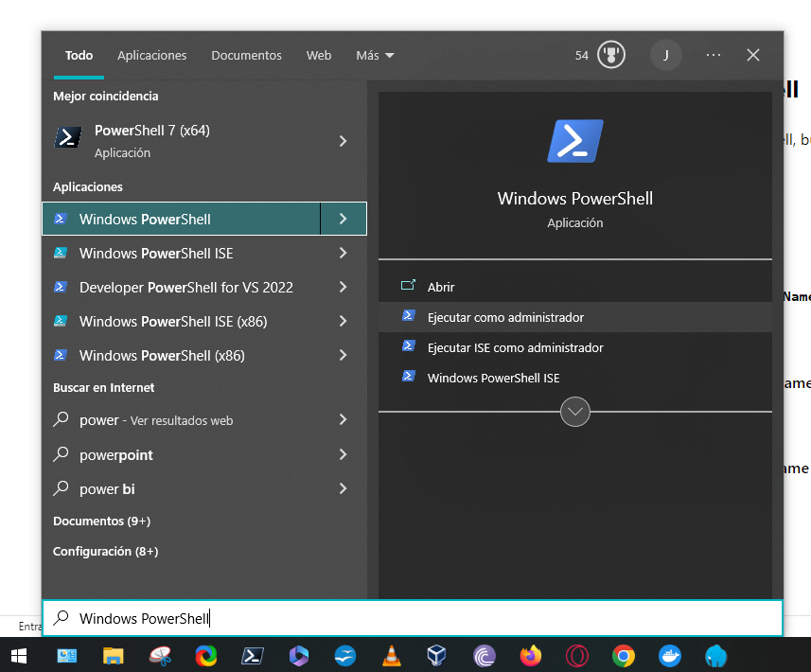Expand arrow for the powerpoint suggestion
This screenshot has height=672, width=811.
343,454
